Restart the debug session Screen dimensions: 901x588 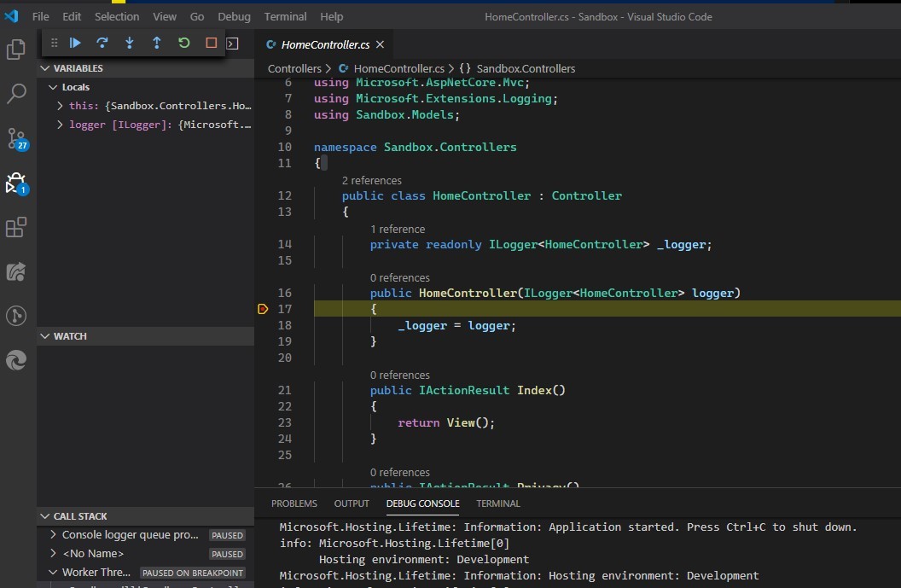click(184, 43)
